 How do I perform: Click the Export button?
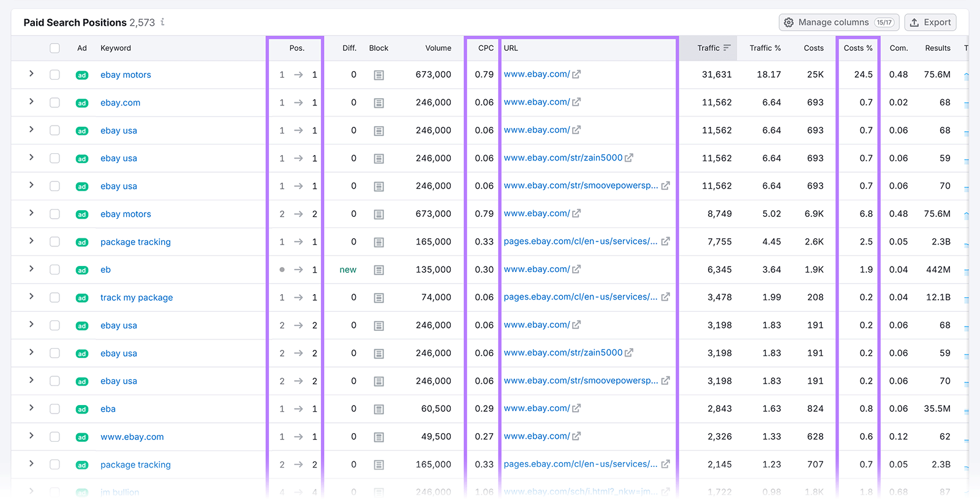click(930, 22)
